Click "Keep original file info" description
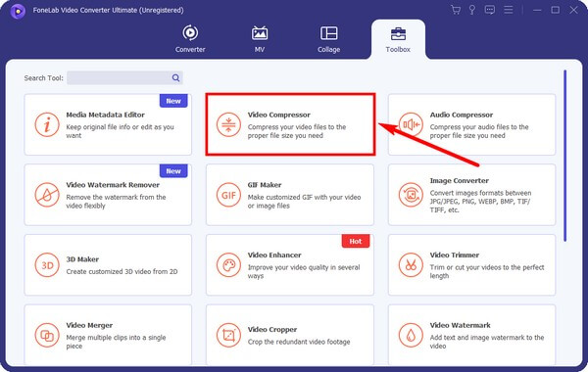The image size is (588, 372). [120, 131]
